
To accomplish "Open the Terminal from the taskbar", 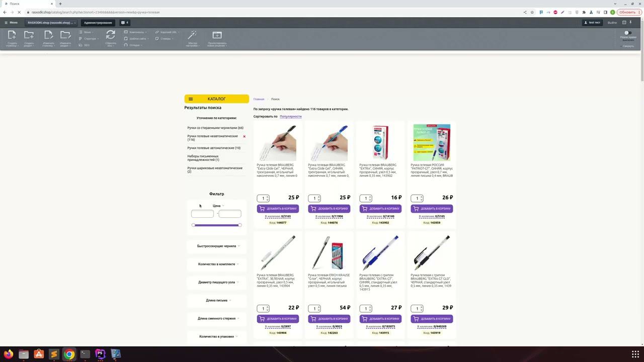I will pyautogui.click(x=85, y=354).
